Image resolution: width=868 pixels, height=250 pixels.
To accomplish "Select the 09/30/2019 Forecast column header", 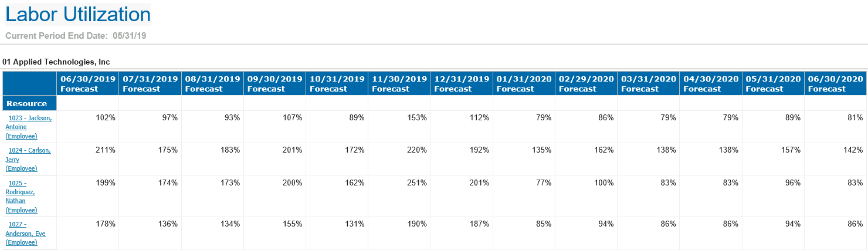I will (274, 83).
